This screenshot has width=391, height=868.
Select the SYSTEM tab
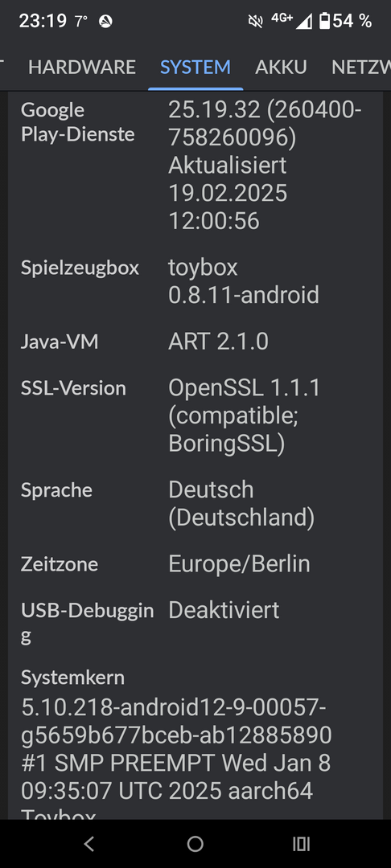point(195,67)
